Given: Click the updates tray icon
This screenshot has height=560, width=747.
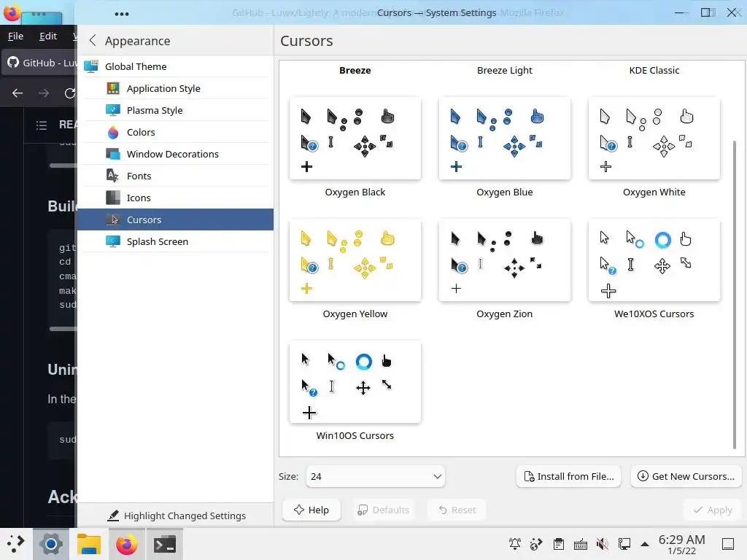Looking at the screenshot, I should click(537, 544).
